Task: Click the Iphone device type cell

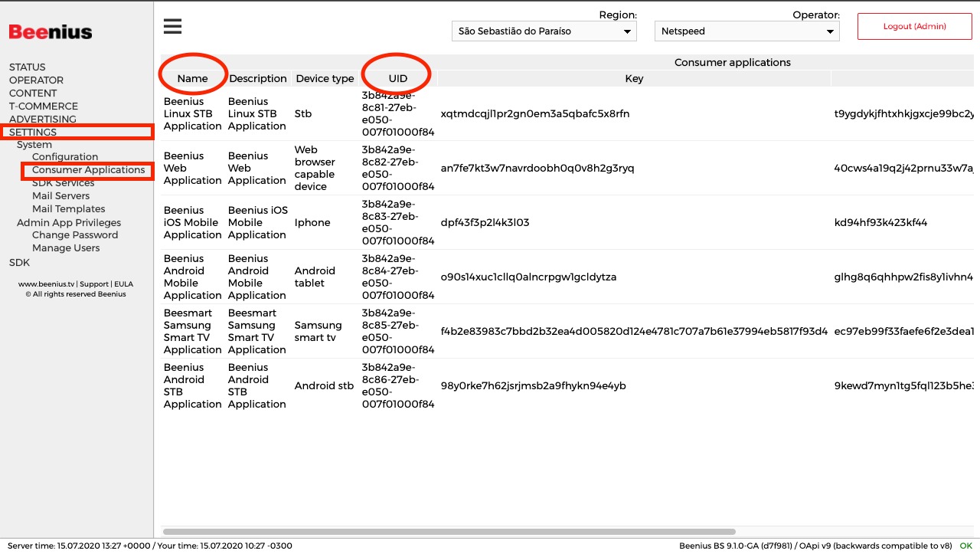Action: 312,223
